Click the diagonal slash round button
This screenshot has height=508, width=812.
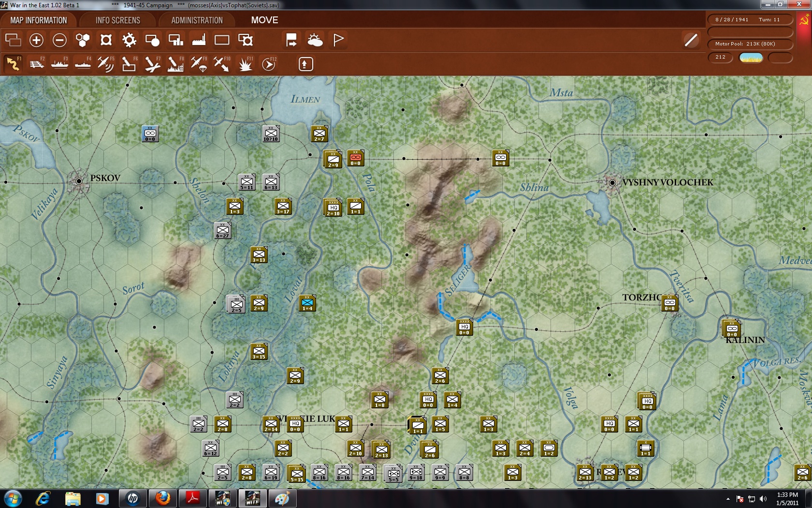(691, 40)
